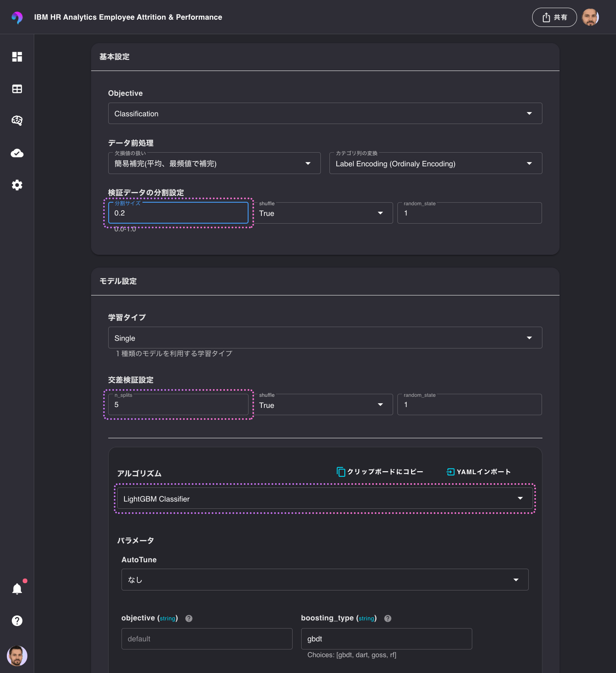Click the app logo in top left

[x=17, y=17]
